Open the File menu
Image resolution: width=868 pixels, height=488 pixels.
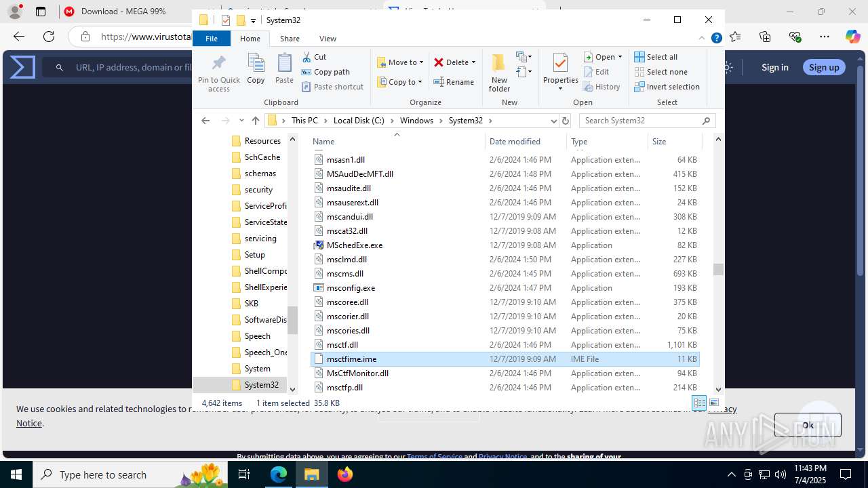[x=212, y=39]
